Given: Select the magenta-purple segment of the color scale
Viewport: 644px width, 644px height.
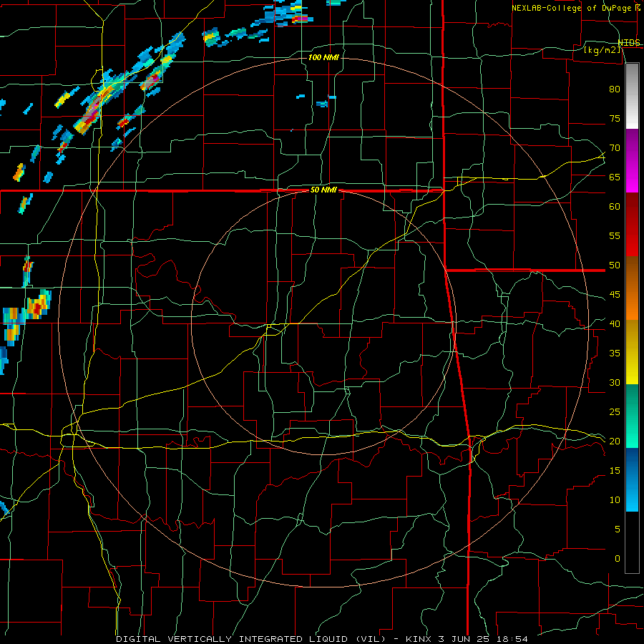Looking at the screenshot, I should click(x=632, y=160).
